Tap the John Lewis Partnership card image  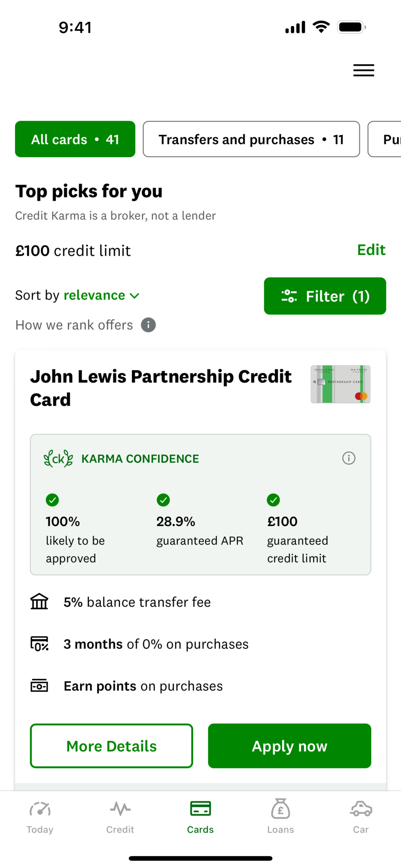340,384
